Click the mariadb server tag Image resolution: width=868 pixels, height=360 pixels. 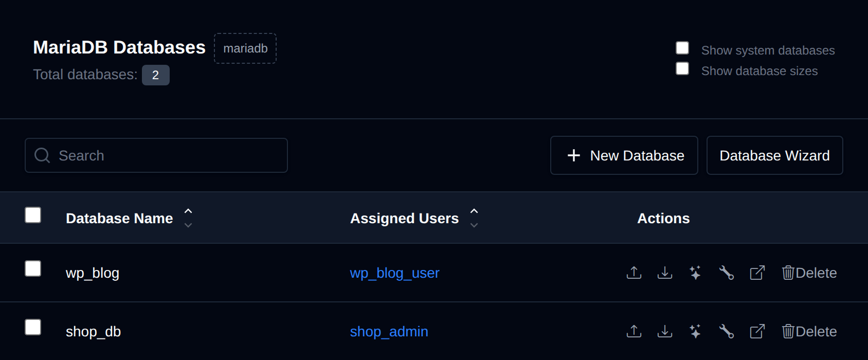(x=245, y=48)
